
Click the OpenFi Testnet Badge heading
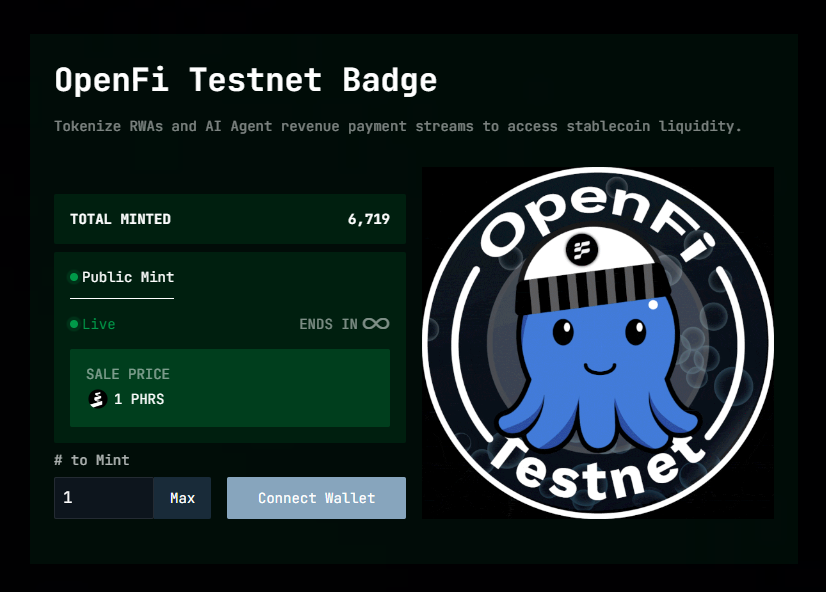[x=246, y=80]
